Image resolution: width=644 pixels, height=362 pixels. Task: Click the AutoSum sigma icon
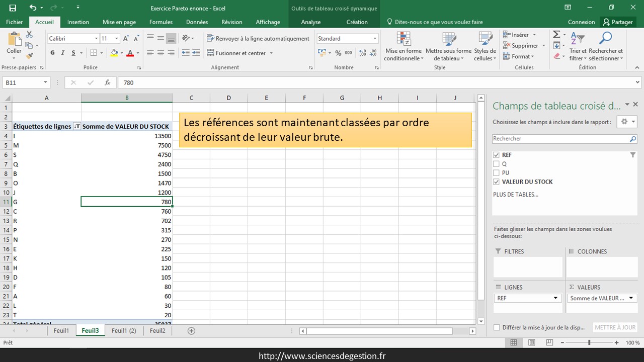click(x=556, y=35)
